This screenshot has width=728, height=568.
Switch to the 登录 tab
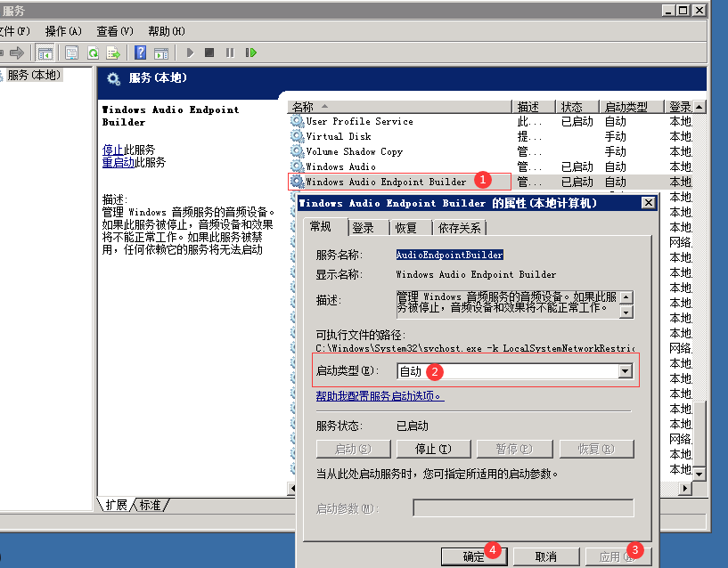point(368,228)
